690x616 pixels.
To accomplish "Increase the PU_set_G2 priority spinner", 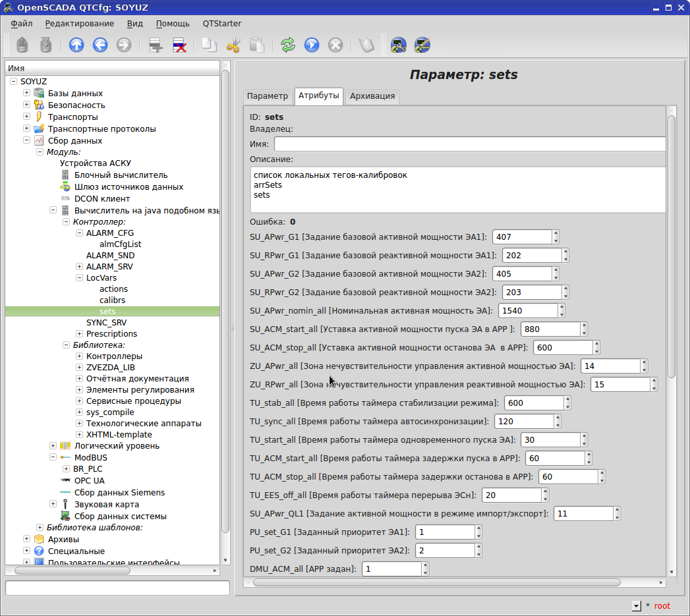I will [478, 547].
